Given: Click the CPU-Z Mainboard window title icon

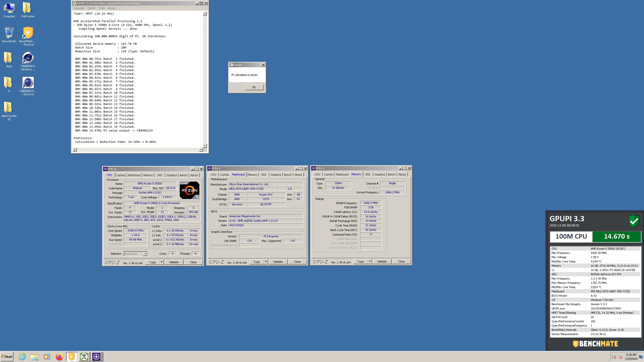Looking at the screenshot, I should pyautogui.click(x=210, y=168).
